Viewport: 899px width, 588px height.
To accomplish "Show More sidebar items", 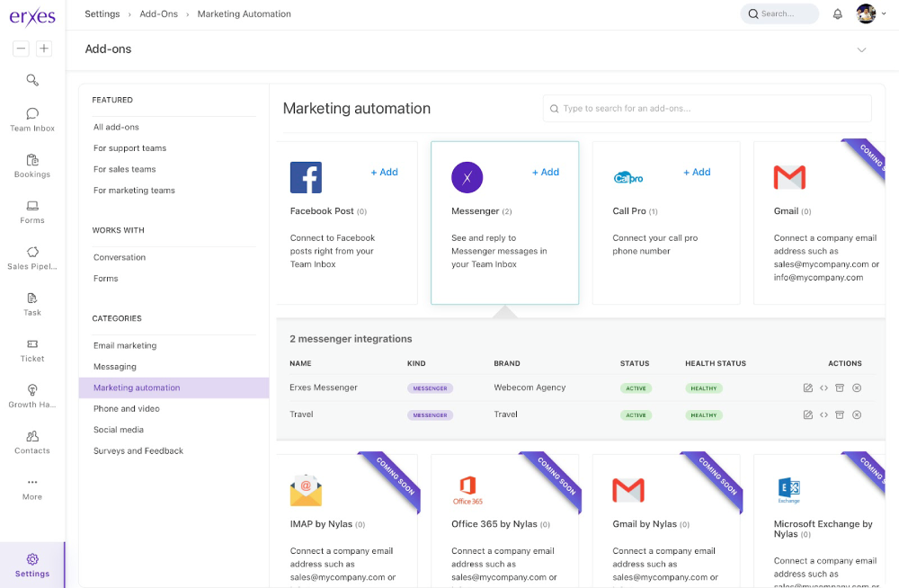I will click(32, 489).
